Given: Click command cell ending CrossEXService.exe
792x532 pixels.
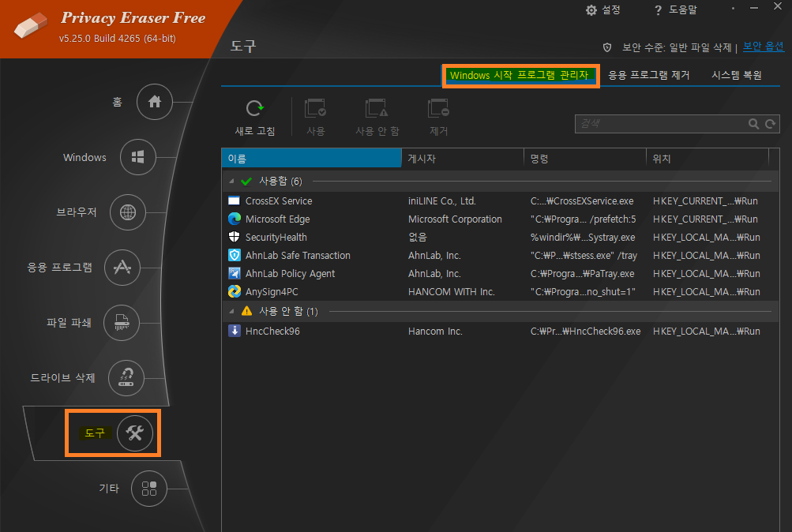Looking at the screenshot, I should click(582, 201).
